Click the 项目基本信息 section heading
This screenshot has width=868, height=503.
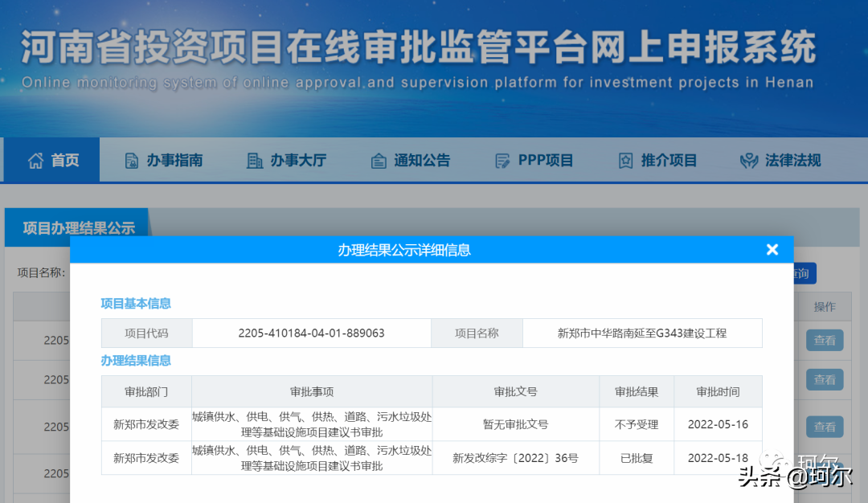(x=136, y=303)
